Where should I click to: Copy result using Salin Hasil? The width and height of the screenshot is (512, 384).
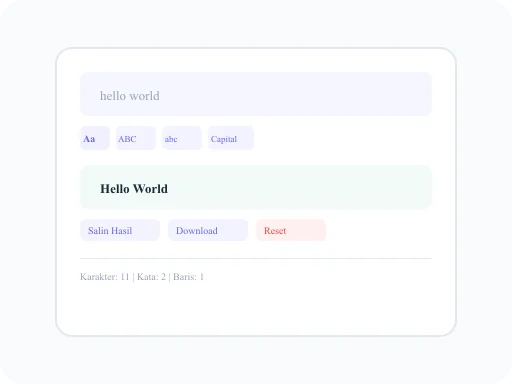coord(120,230)
